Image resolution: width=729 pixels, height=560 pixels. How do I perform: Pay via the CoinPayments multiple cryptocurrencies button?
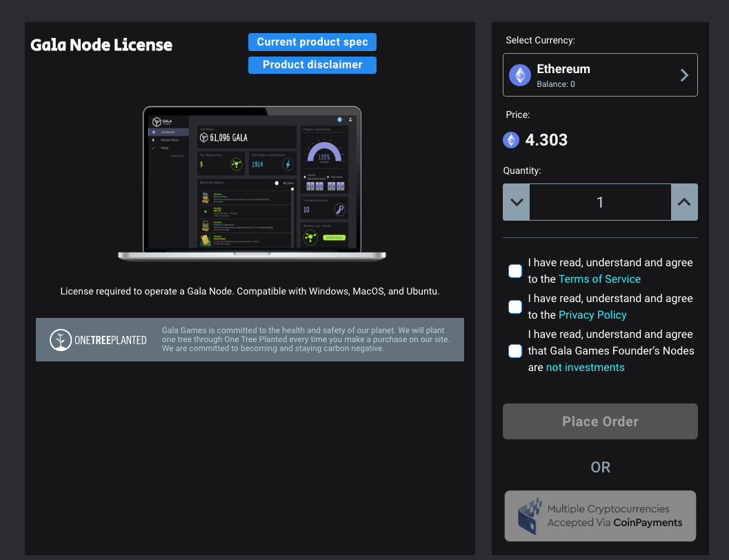point(600,516)
